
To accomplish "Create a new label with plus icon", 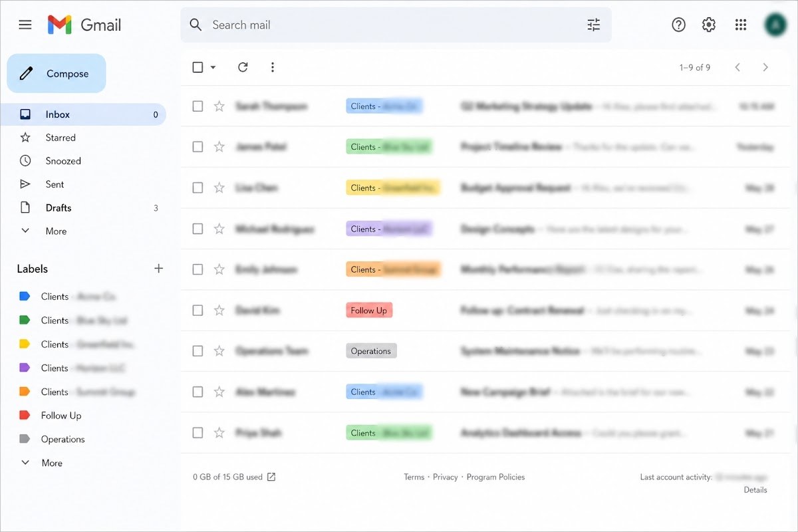I will [x=158, y=269].
